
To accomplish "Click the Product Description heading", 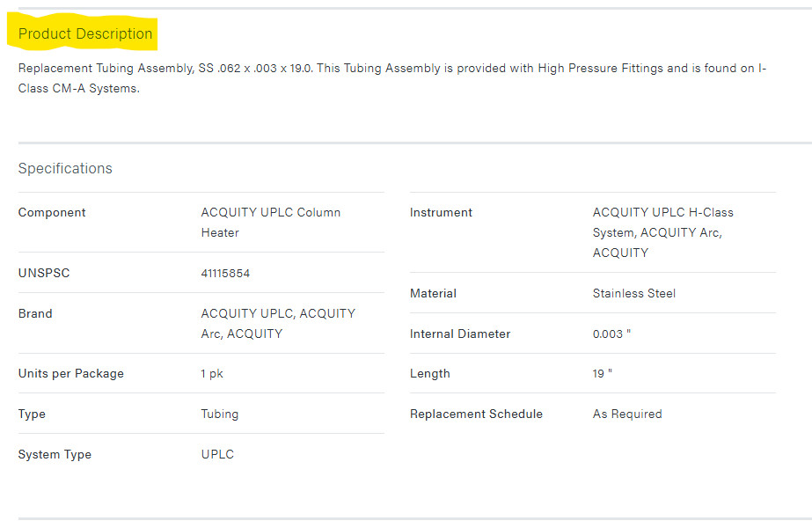I will click(x=85, y=33).
